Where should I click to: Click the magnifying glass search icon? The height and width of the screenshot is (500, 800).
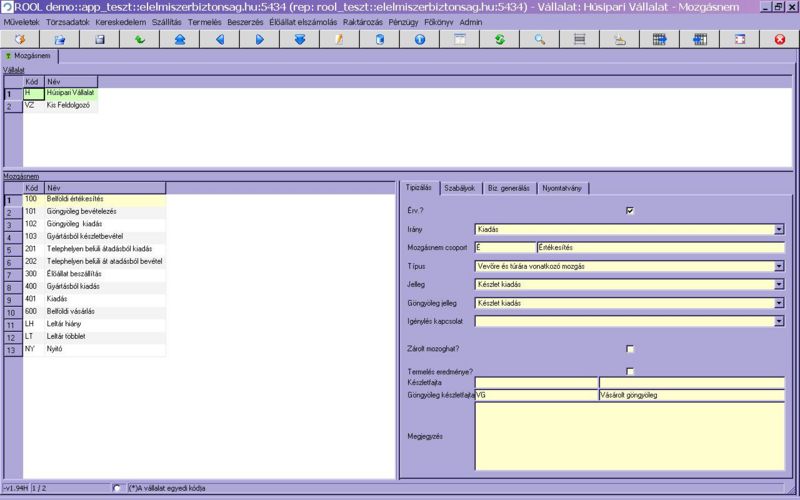(539, 40)
